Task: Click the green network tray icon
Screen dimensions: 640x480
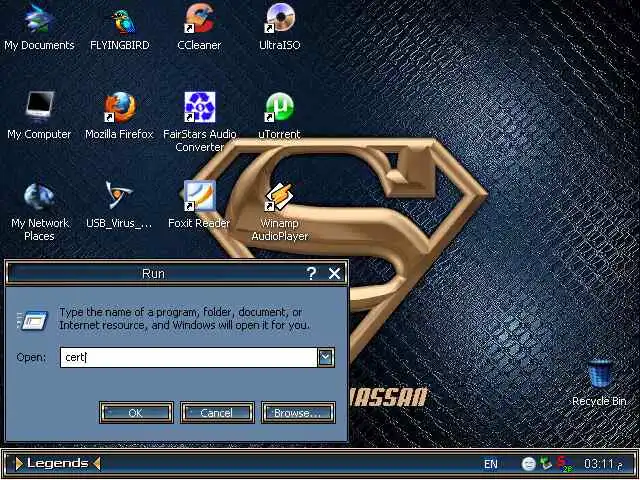Action: tap(545, 463)
